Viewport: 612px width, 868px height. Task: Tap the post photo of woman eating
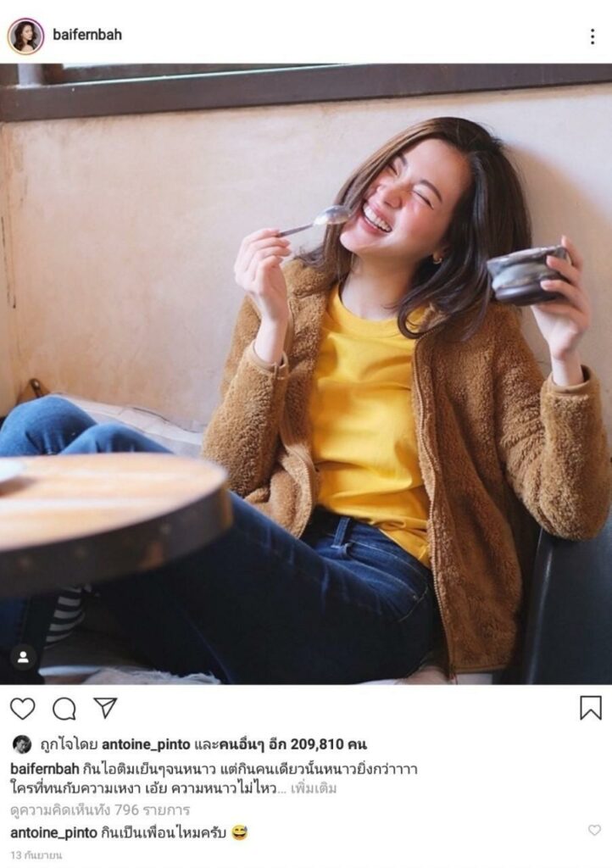(x=306, y=374)
